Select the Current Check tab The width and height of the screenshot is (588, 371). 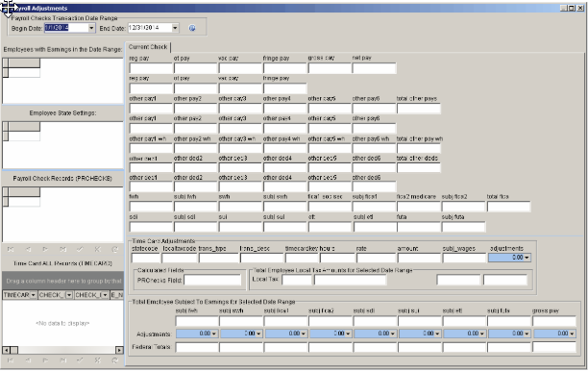(148, 47)
